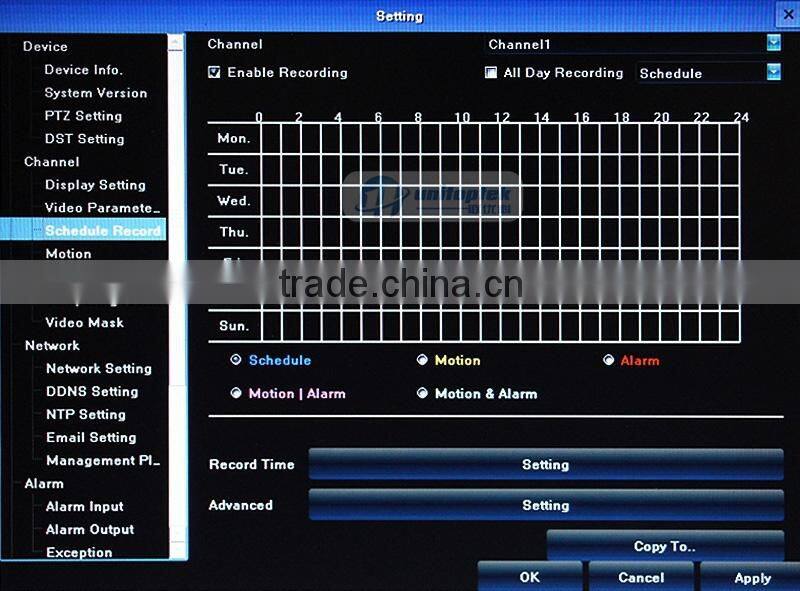This screenshot has height=591, width=800.
Task: Uncheck the Enable Recording checkbox
Action: click(x=214, y=72)
